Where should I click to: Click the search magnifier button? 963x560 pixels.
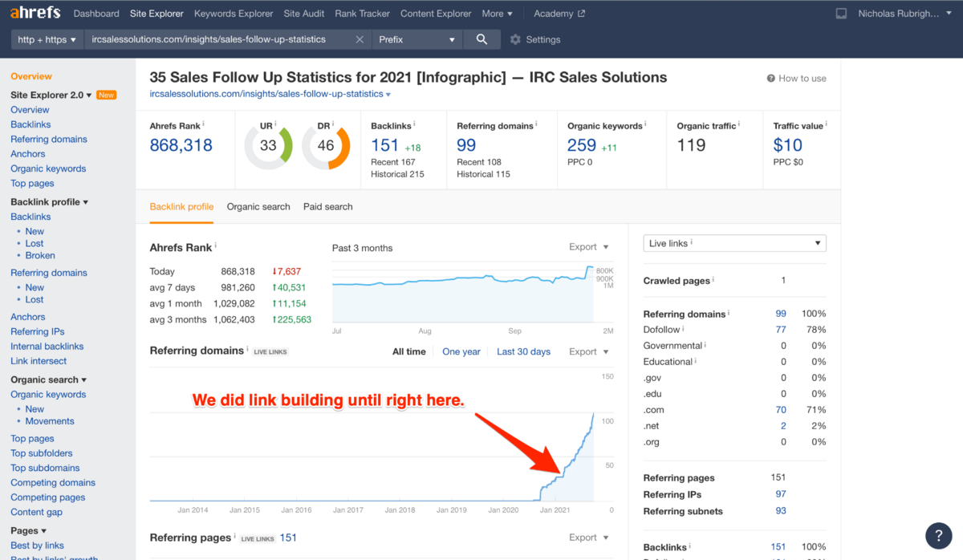tap(481, 39)
